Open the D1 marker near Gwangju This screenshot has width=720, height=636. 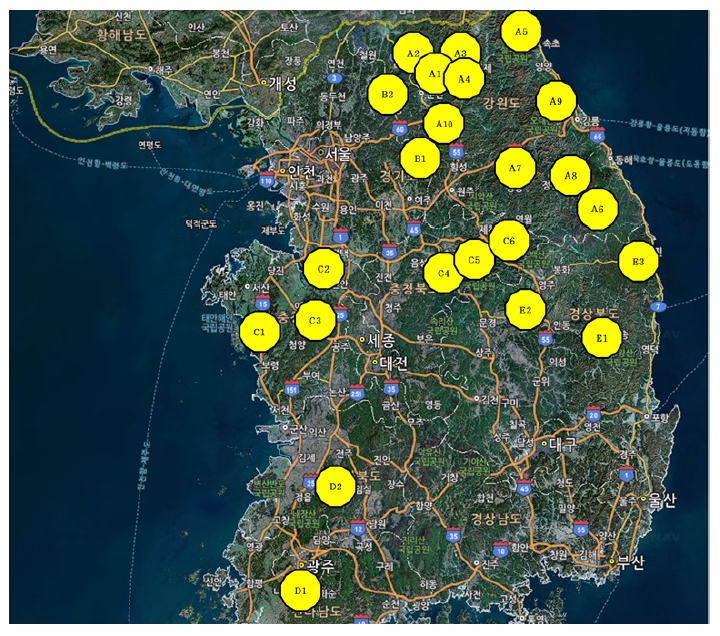[300, 590]
